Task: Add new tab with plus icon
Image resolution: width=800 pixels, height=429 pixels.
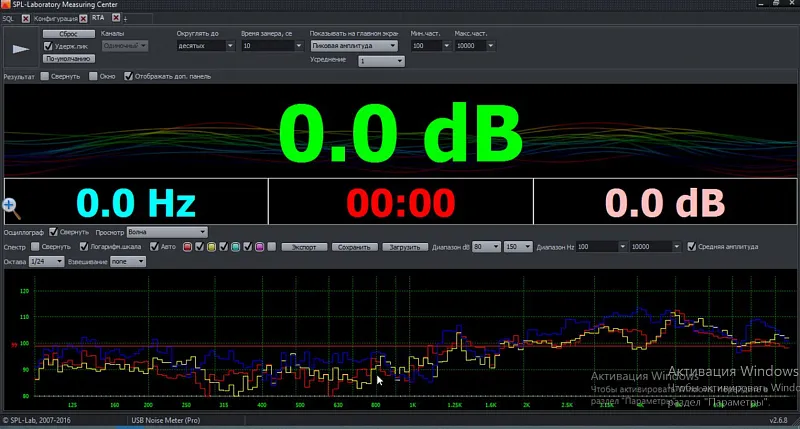Action: (125, 18)
